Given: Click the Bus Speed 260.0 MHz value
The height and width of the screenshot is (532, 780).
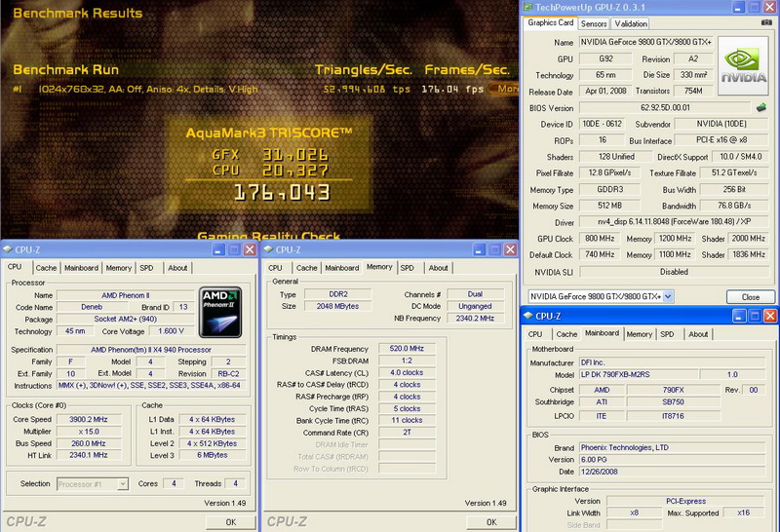Looking at the screenshot, I should [88, 443].
